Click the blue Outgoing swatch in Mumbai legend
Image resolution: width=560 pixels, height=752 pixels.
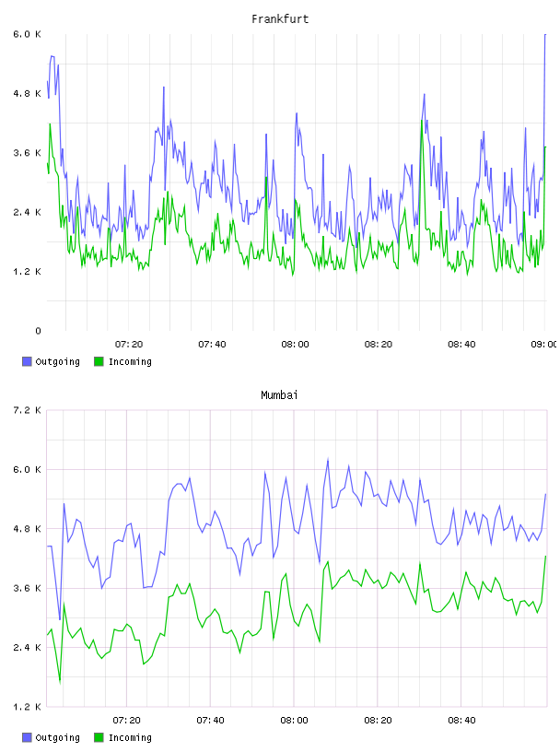[x=27, y=737]
